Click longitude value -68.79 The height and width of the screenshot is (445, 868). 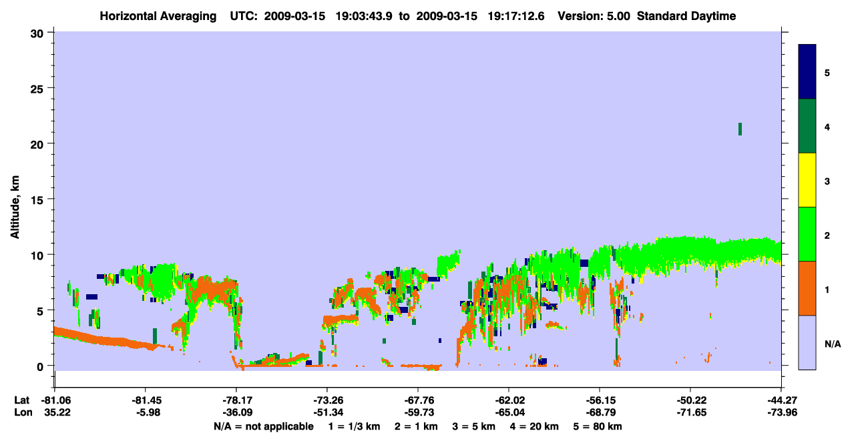[599, 413]
